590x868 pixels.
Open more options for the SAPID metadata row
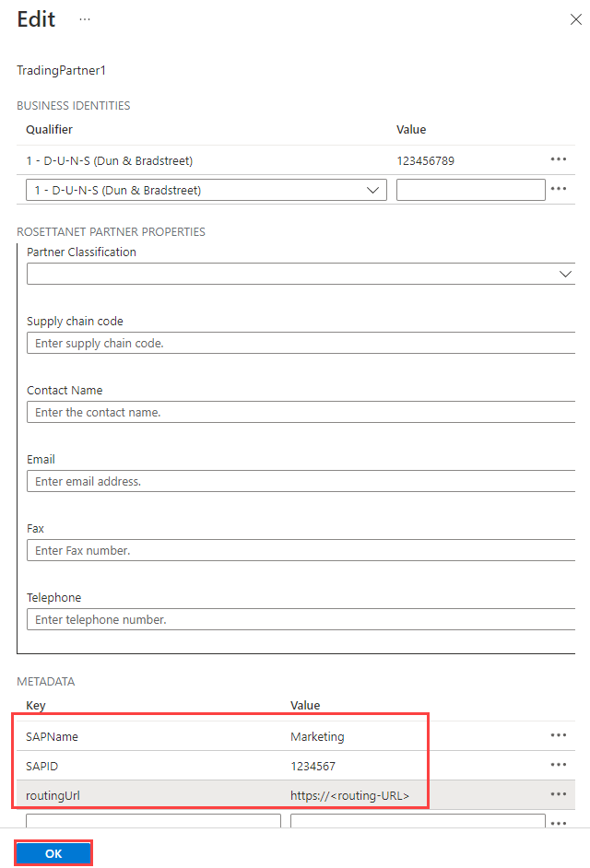pos(558,765)
